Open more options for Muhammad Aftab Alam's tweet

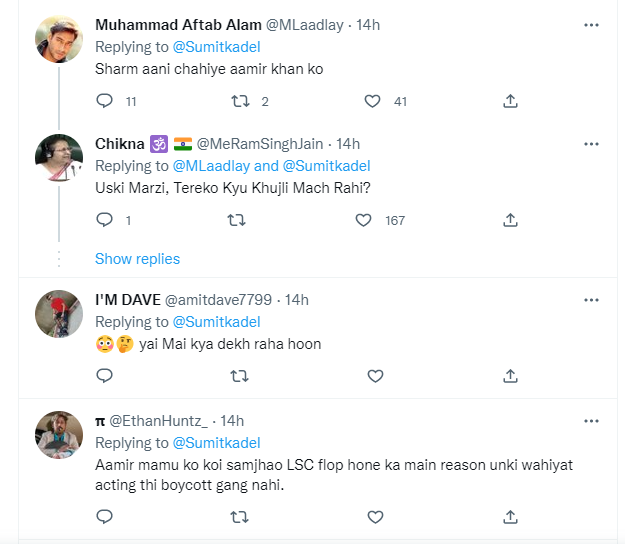coord(592,24)
